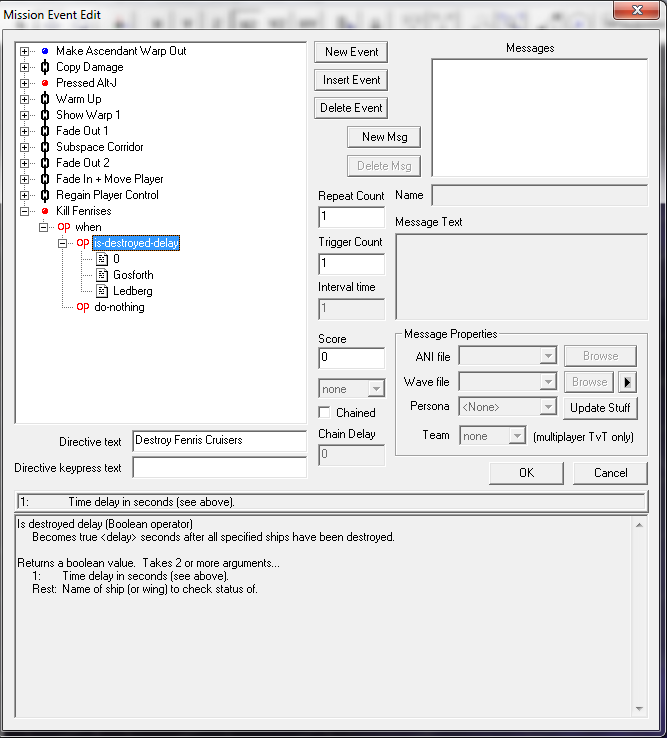
Task: Click the red dot icon beside Pressed Alt-J
Action: point(45,83)
